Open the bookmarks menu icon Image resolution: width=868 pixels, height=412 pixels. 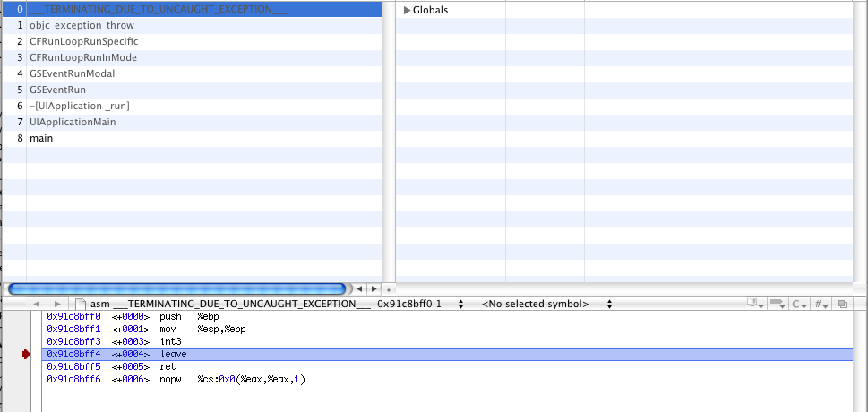[x=755, y=304]
